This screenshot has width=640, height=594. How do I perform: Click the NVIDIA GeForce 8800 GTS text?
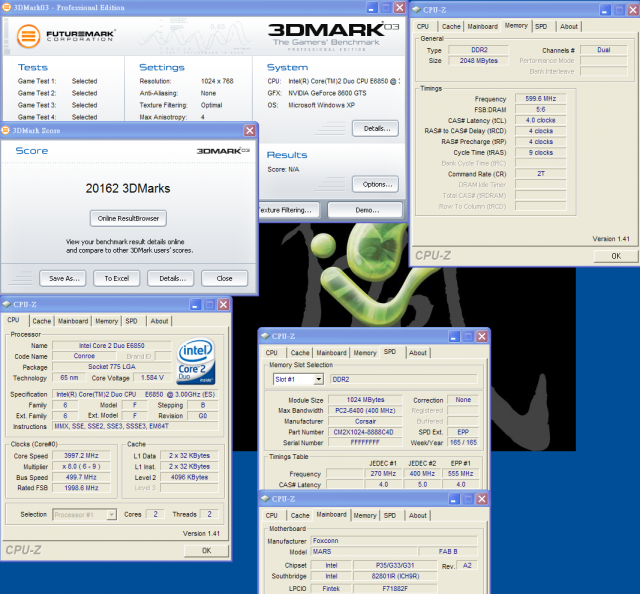coord(327,93)
